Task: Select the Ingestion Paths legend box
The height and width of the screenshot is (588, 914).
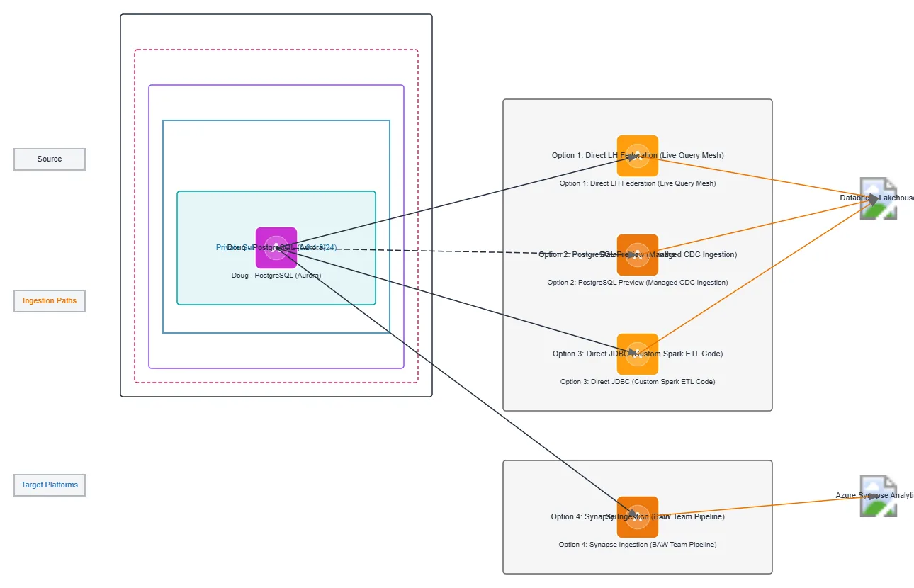Action: (50, 301)
